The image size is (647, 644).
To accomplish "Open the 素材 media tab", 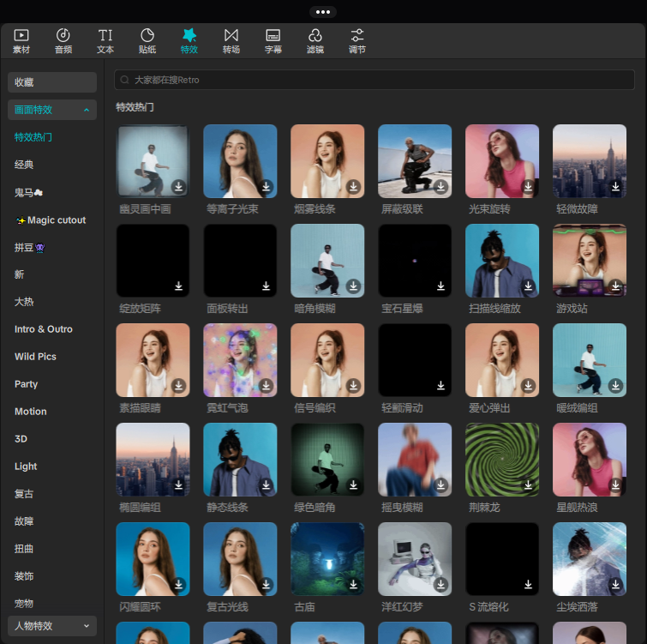I will click(x=21, y=41).
